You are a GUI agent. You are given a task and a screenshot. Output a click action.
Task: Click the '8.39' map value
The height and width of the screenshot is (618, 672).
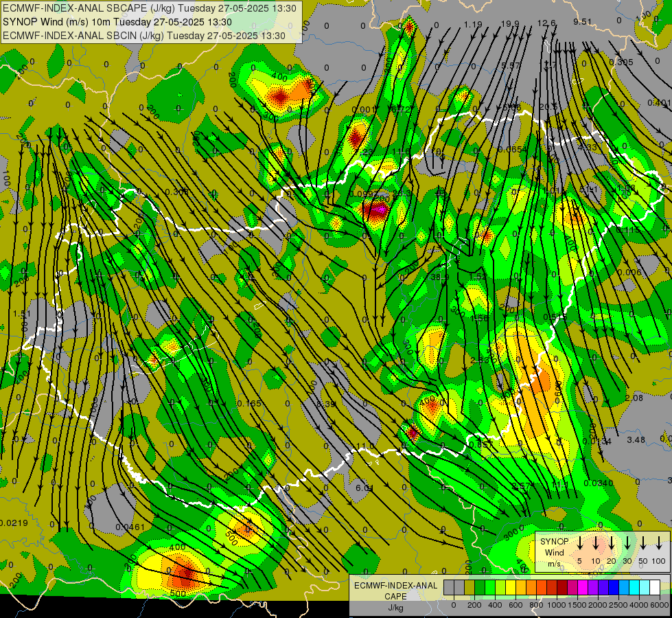point(326,404)
